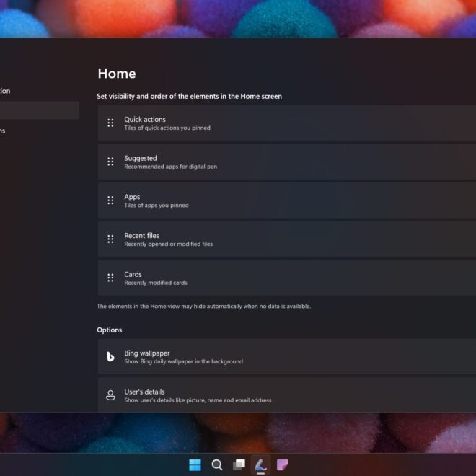The height and width of the screenshot is (476, 476).
Task: Click the Suggested row label
Action: pos(140,158)
